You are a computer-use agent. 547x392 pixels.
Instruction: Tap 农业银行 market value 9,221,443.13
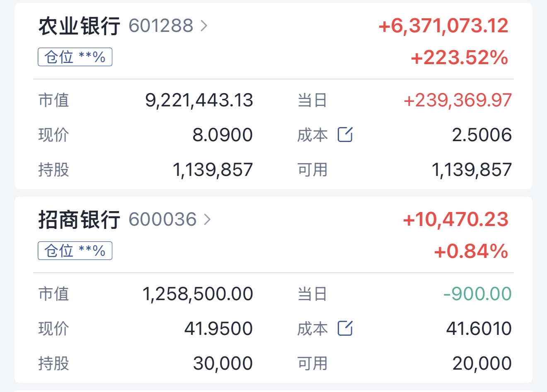tap(199, 100)
